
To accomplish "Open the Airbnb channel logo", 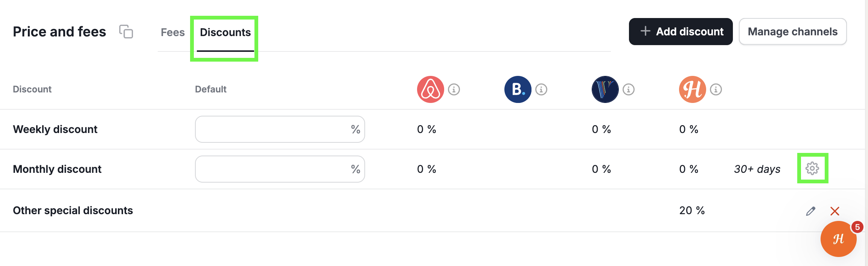I will [431, 89].
